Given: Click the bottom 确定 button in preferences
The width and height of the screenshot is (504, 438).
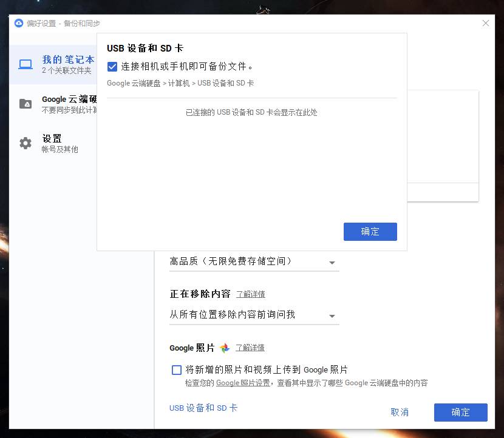Looking at the screenshot, I should 461,413.
